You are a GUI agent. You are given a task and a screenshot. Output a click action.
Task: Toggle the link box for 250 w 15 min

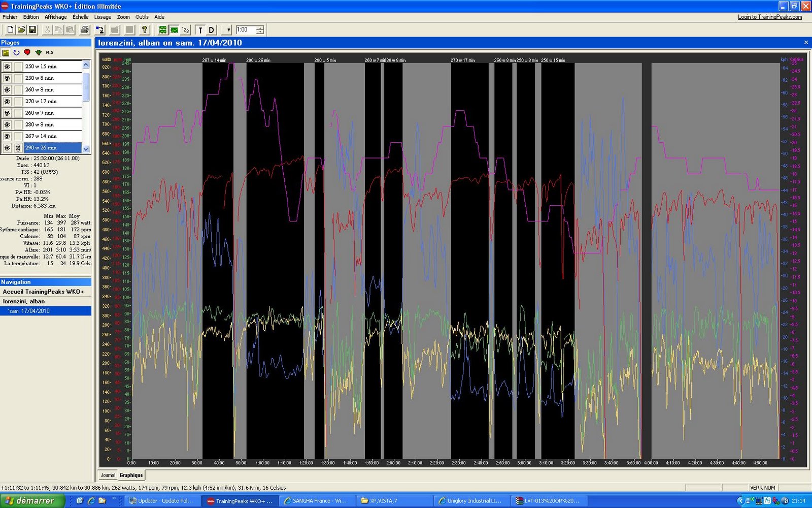18,67
